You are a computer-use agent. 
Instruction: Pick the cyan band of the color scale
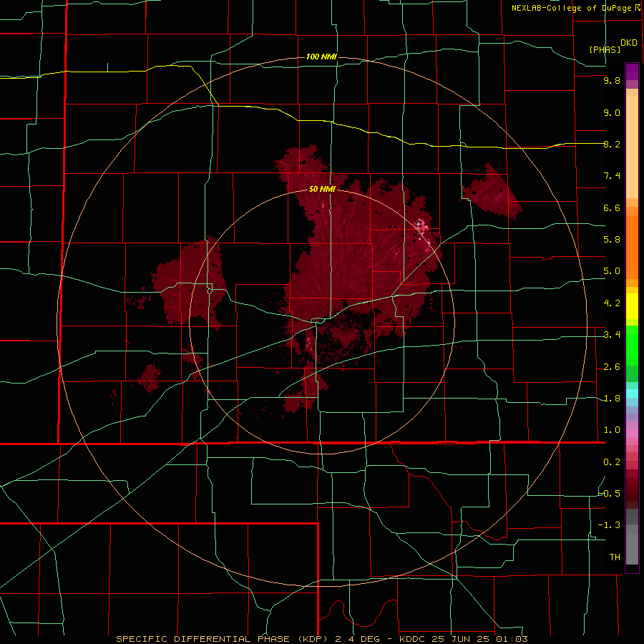click(x=632, y=394)
